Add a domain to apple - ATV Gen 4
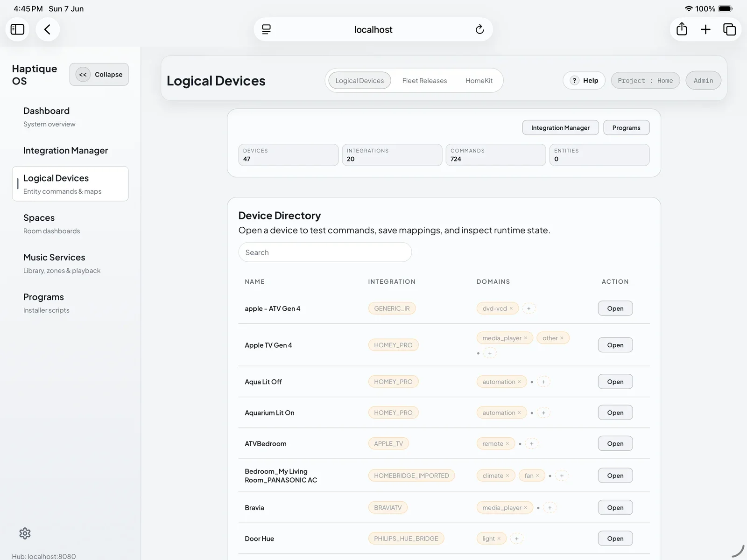This screenshot has height=560, width=747. pyautogui.click(x=529, y=308)
